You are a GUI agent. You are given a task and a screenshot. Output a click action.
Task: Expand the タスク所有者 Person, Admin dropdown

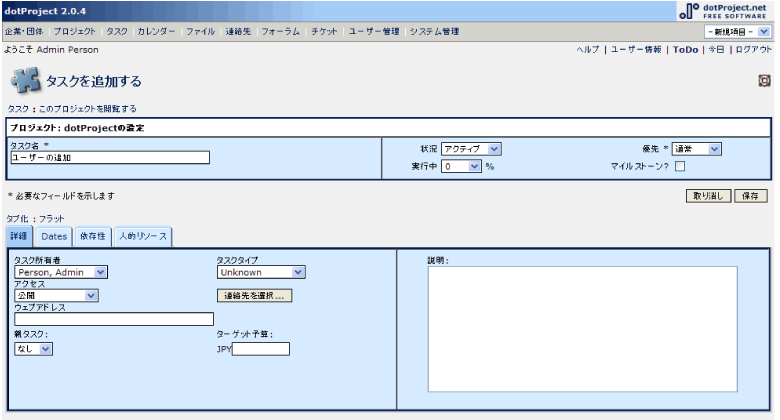pos(61,272)
